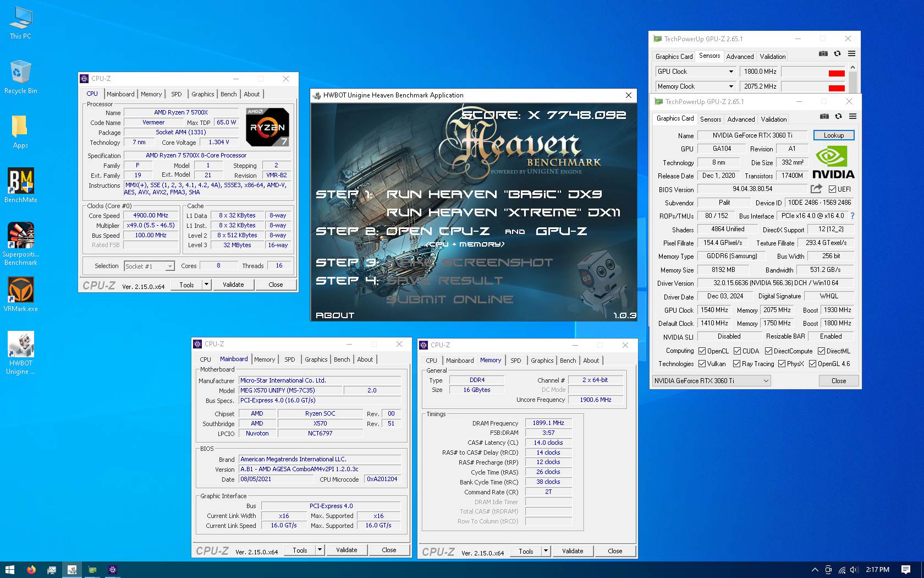924x578 pixels.
Task: Open the NVIDIA GeForce RTX 3060 Ti GPU dropdown
Action: coord(711,380)
